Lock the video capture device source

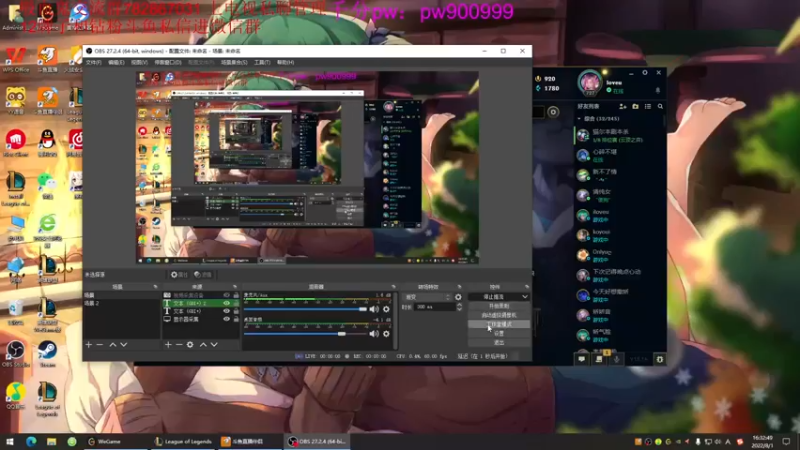tap(236, 295)
